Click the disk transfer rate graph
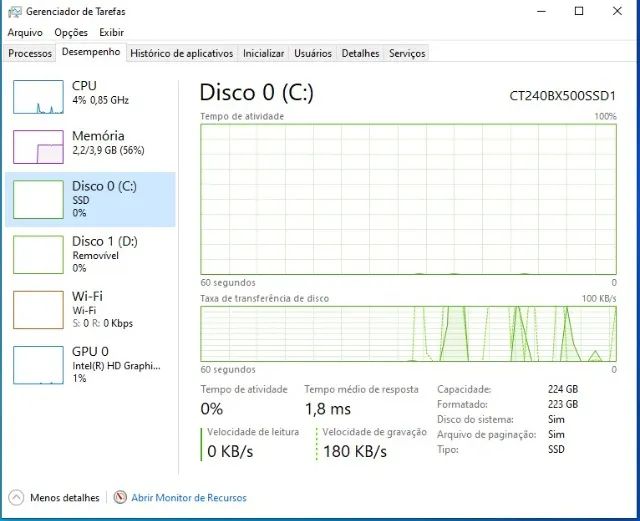The height and width of the screenshot is (521, 640). 408,333
